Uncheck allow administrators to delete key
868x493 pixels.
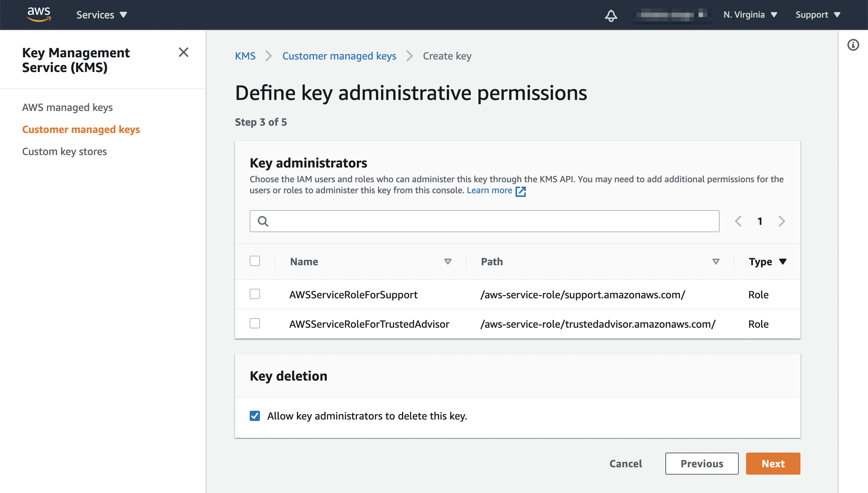(255, 416)
